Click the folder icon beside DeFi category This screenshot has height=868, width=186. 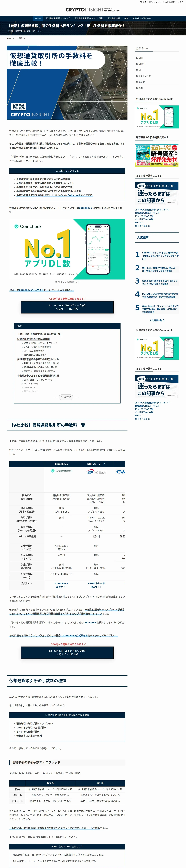(x=137, y=58)
